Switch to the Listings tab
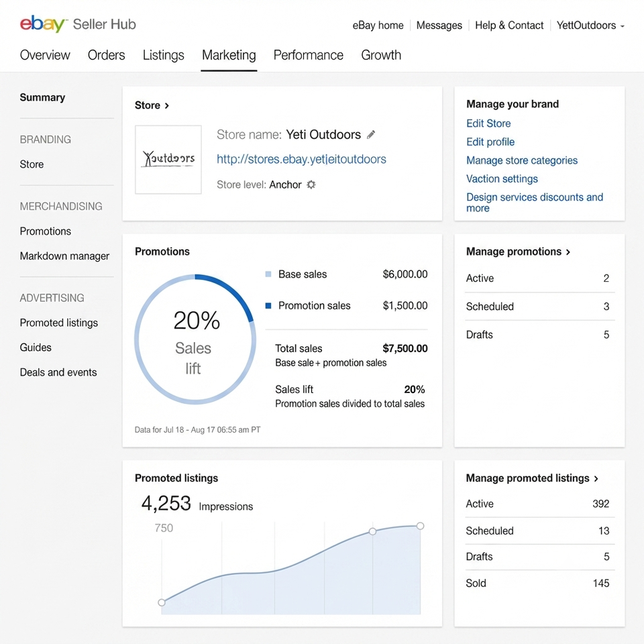 (x=164, y=55)
